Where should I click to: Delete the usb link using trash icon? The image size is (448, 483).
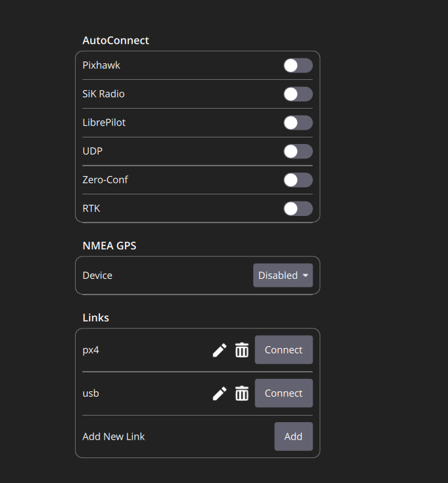pyautogui.click(x=242, y=393)
